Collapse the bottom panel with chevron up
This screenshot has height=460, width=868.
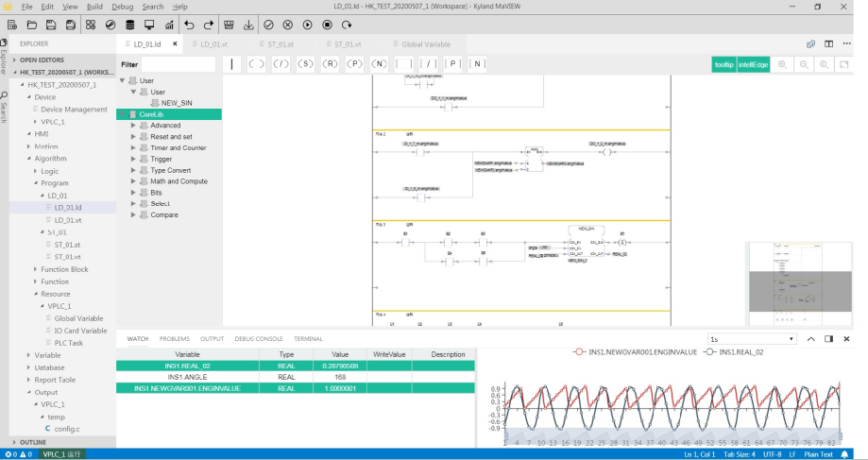coord(811,339)
